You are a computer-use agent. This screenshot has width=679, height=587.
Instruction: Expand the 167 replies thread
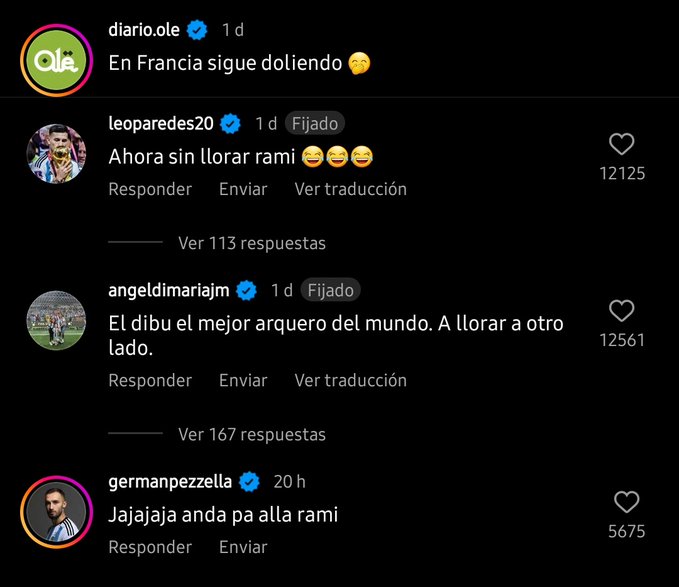tap(251, 434)
